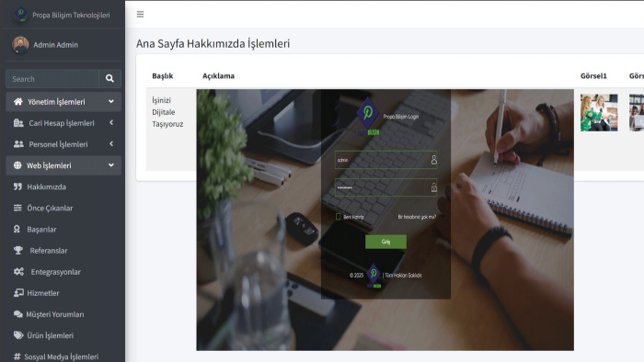This screenshot has height=362, width=644.
Task: Click the trophy icon next to Referanslar
Action: [x=18, y=250]
